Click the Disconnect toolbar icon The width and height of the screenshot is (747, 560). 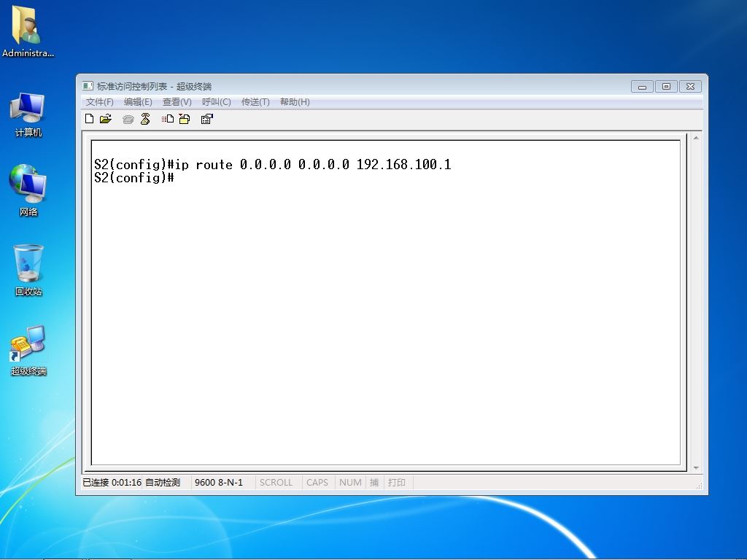pyautogui.click(x=145, y=119)
